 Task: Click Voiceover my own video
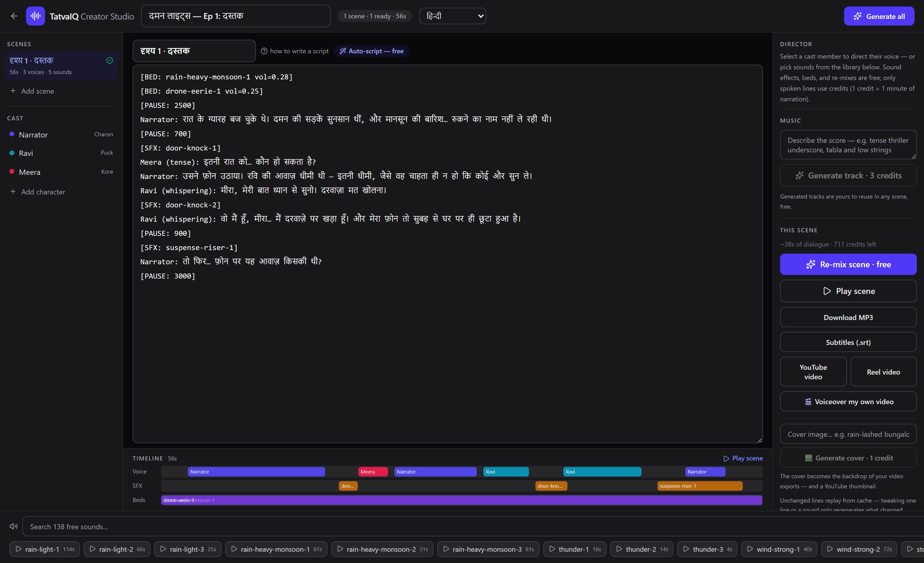click(x=848, y=401)
